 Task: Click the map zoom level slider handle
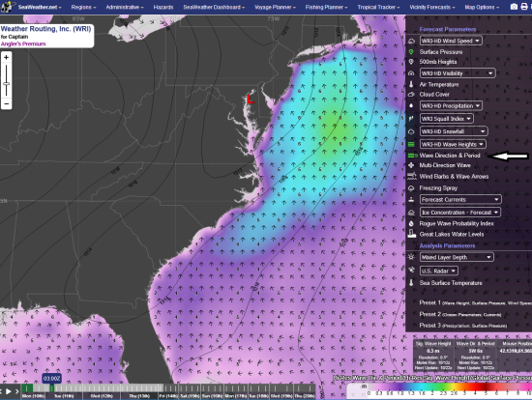point(7,83)
